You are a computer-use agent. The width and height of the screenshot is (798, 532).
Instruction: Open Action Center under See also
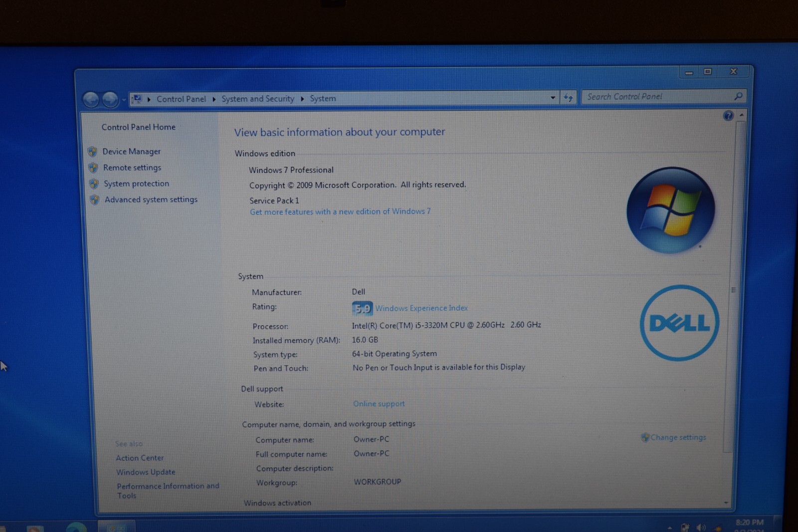click(140, 458)
